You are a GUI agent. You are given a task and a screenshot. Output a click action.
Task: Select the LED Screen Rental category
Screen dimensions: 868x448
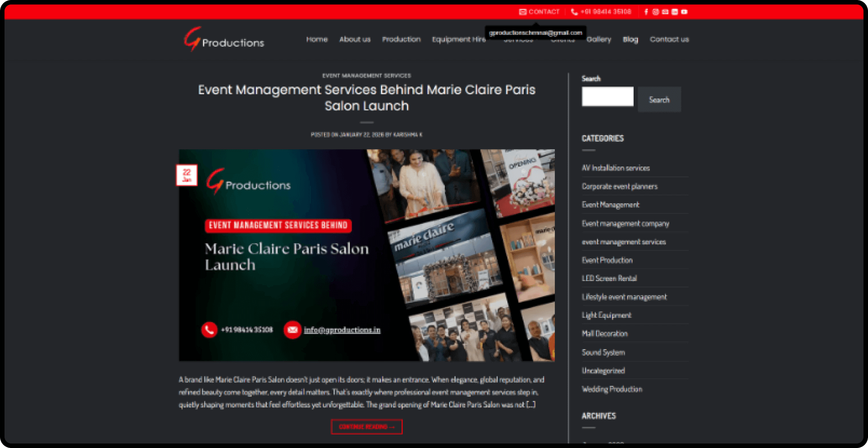tap(609, 278)
